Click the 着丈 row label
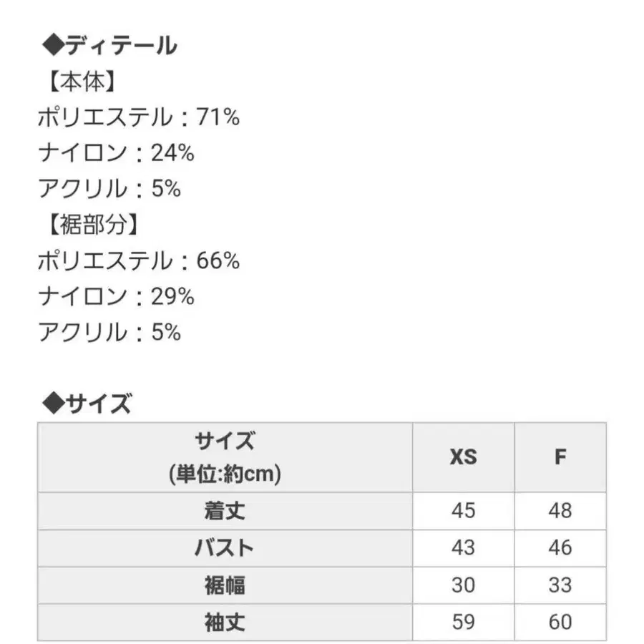The image size is (644, 644). tap(225, 511)
